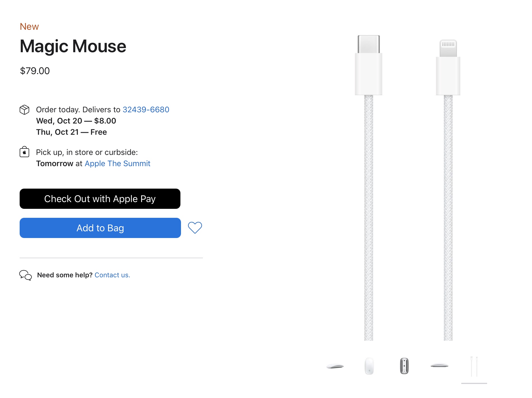This screenshot has width=532, height=398.
Task: Click the chat bubbles help icon
Action: (x=26, y=275)
